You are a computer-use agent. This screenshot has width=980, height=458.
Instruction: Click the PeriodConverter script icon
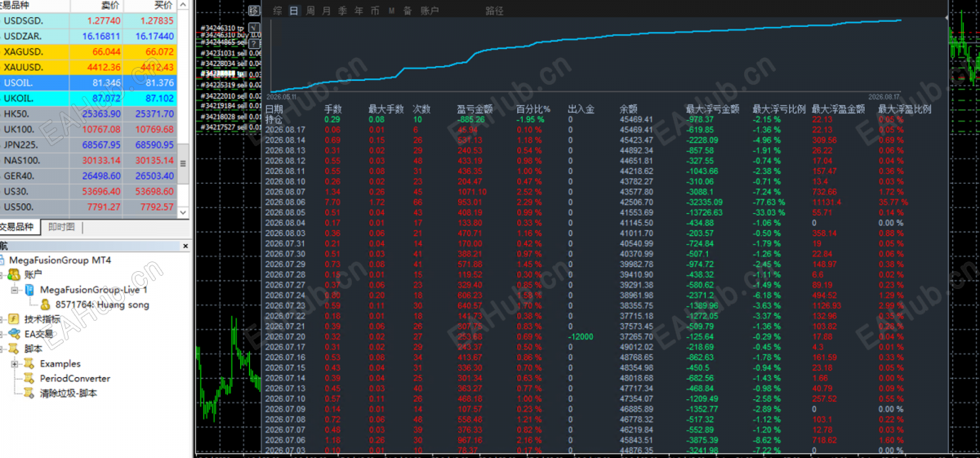click(29, 378)
